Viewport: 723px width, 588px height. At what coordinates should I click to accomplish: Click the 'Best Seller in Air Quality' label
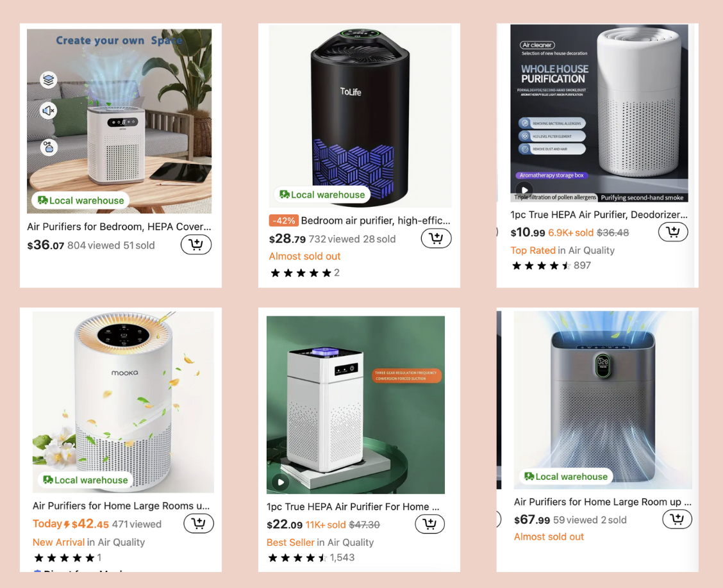[x=320, y=543]
